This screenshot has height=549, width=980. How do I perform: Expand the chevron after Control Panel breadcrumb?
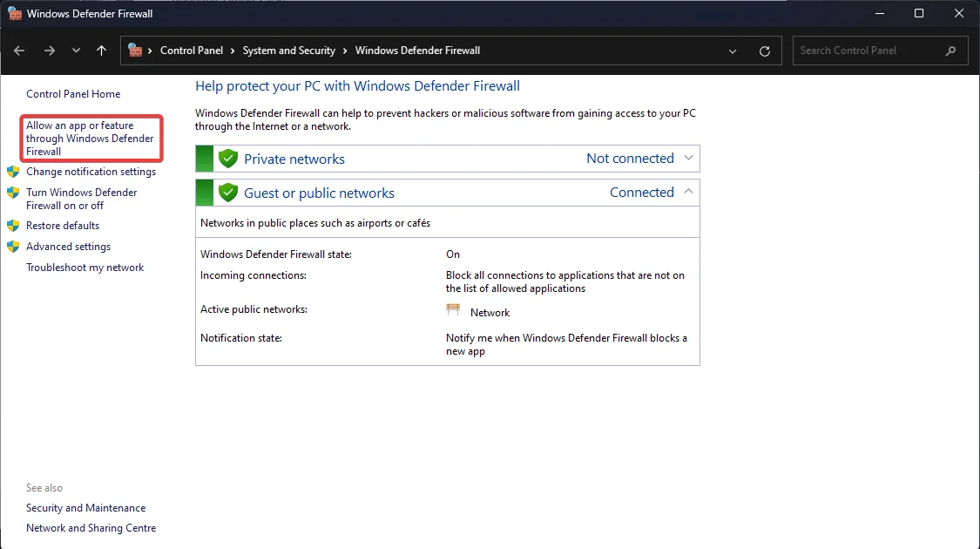click(x=233, y=51)
